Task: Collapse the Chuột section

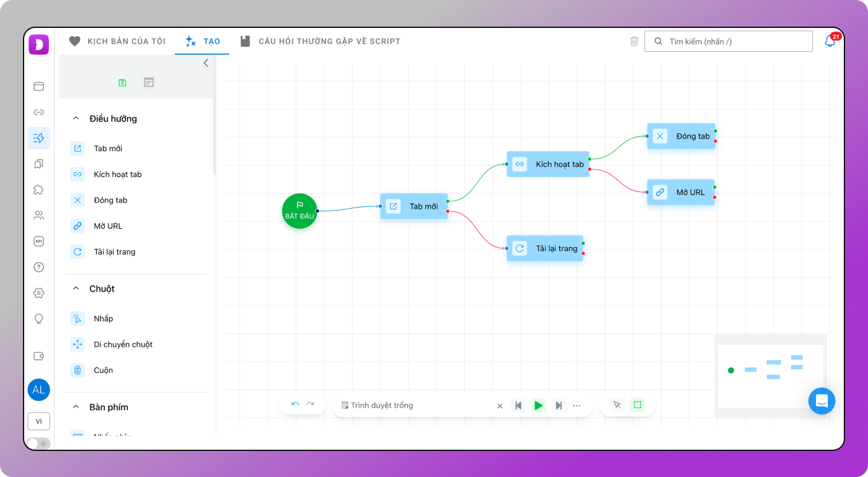Action: tap(76, 289)
